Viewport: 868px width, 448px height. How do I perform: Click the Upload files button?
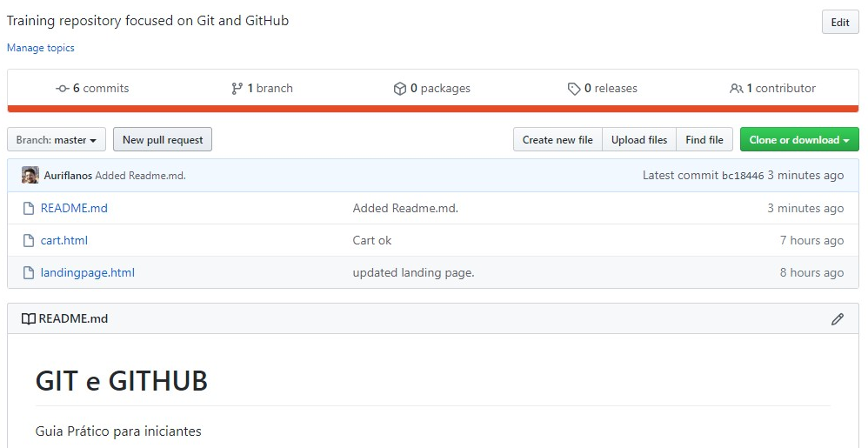point(639,139)
